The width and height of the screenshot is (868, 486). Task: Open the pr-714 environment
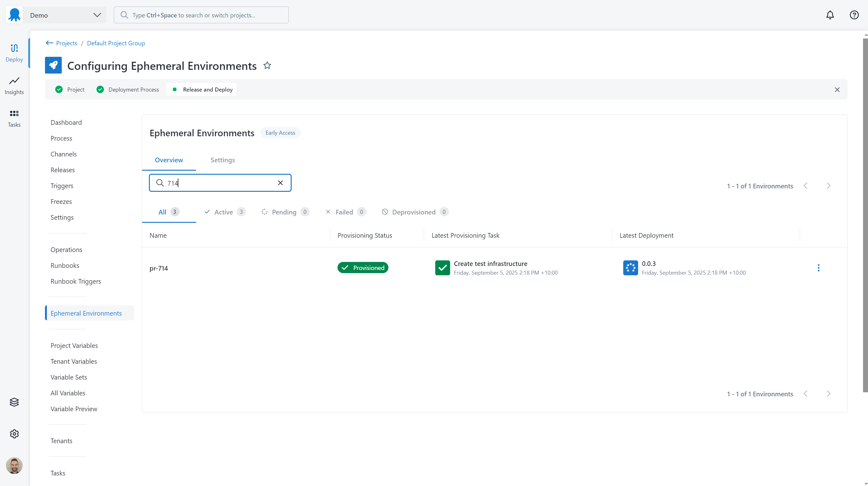159,268
